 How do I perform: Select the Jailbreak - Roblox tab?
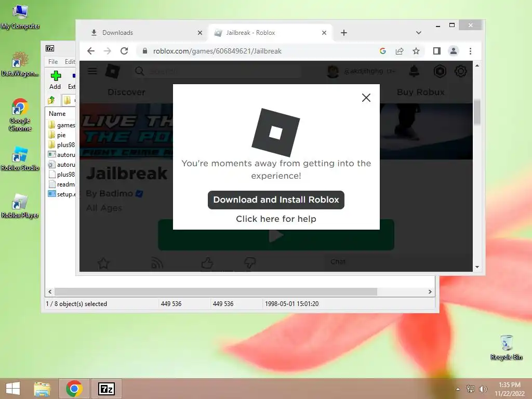tap(271, 33)
